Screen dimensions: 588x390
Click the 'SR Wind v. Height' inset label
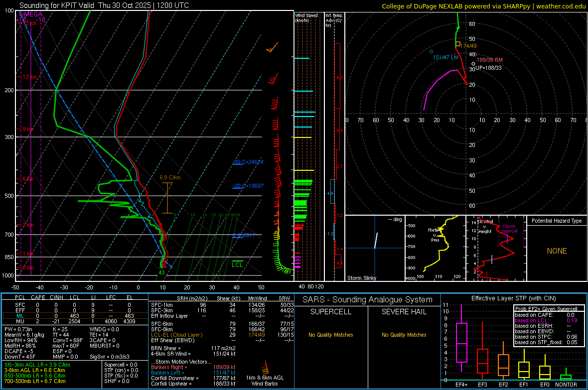coord(484,227)
